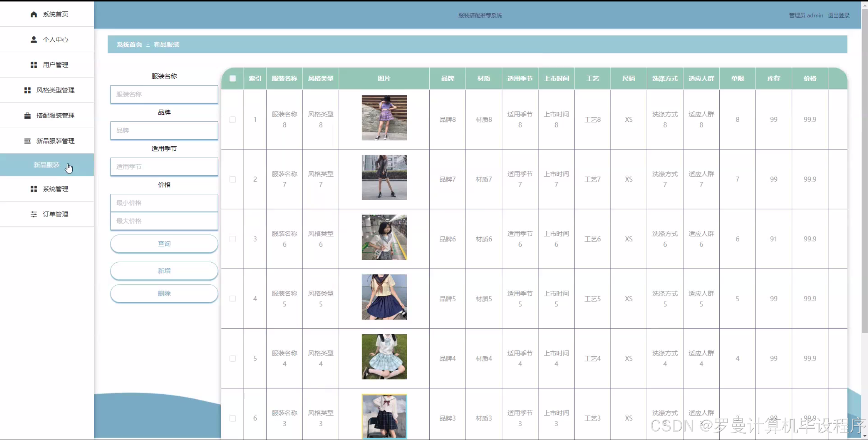Image resolution: width=868 pixels, height=440 pixels.
Task: Expand the 订单管理 sidebar menu
Action: [55, 214]
